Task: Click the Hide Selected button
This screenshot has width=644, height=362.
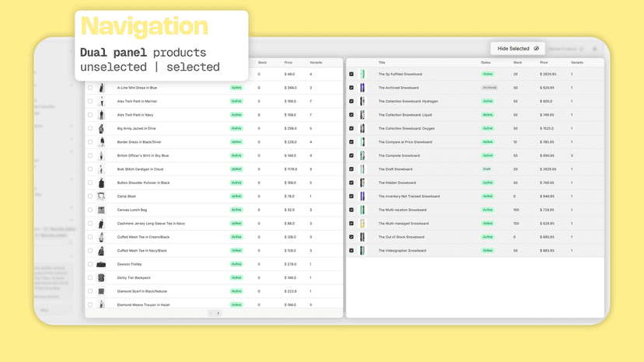Action: 517,48
